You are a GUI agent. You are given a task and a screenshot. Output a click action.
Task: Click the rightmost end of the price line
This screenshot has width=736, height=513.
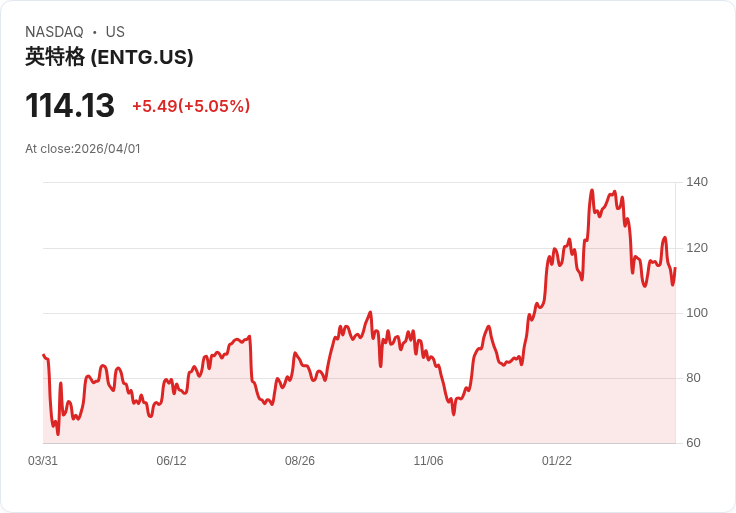[x=675, y=268]
